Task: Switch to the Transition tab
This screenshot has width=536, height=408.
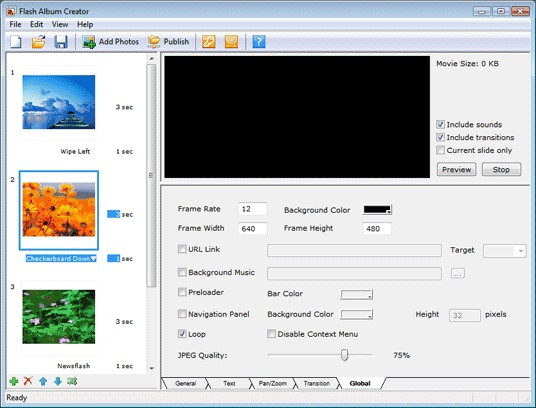Action: (x=317, y=383)
